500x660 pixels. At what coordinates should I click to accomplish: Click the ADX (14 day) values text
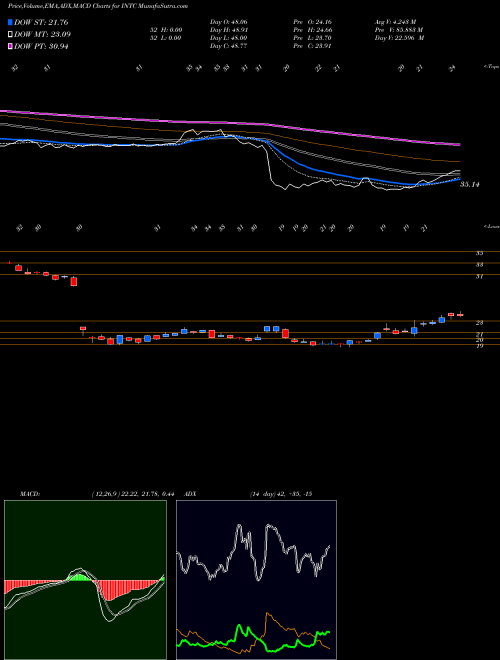(280, 494)
